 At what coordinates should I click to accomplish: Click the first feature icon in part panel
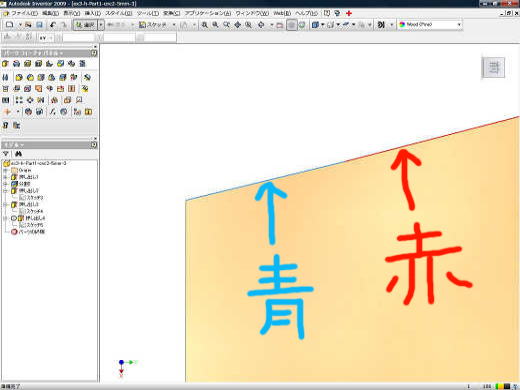(x=5, y=63)
